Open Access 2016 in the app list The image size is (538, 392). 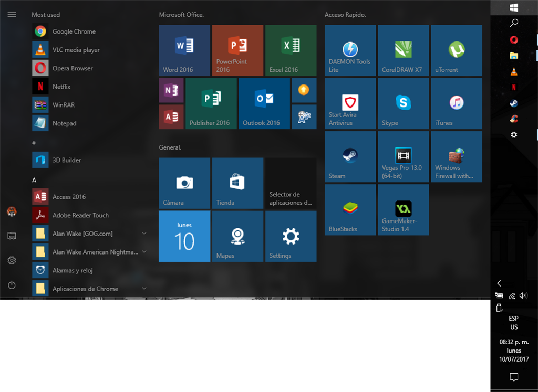coord(89,197)
